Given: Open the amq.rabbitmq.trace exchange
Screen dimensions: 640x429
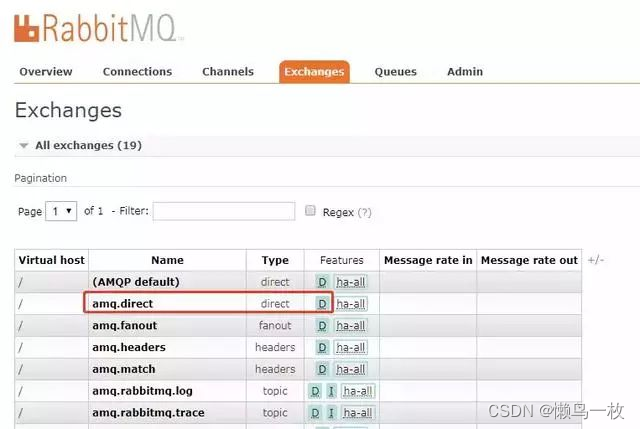Looking at the screenshot, I should [148, 413].
